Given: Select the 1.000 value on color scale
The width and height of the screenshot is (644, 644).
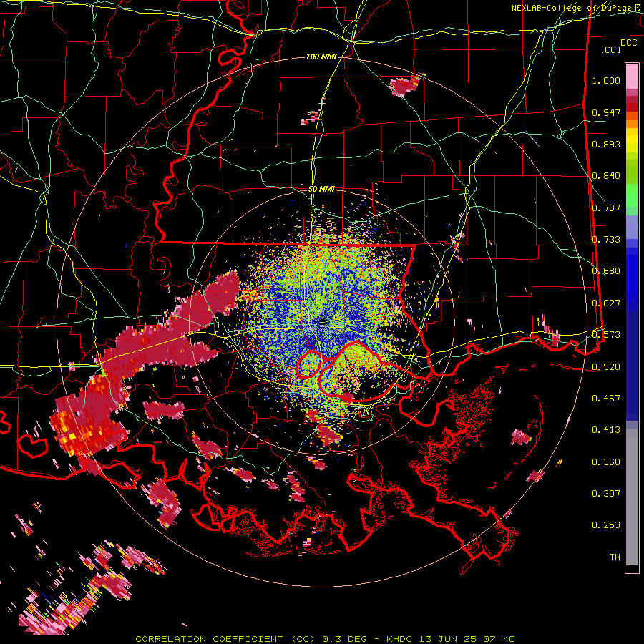Looking at the screenshot, I should (606, 80).
